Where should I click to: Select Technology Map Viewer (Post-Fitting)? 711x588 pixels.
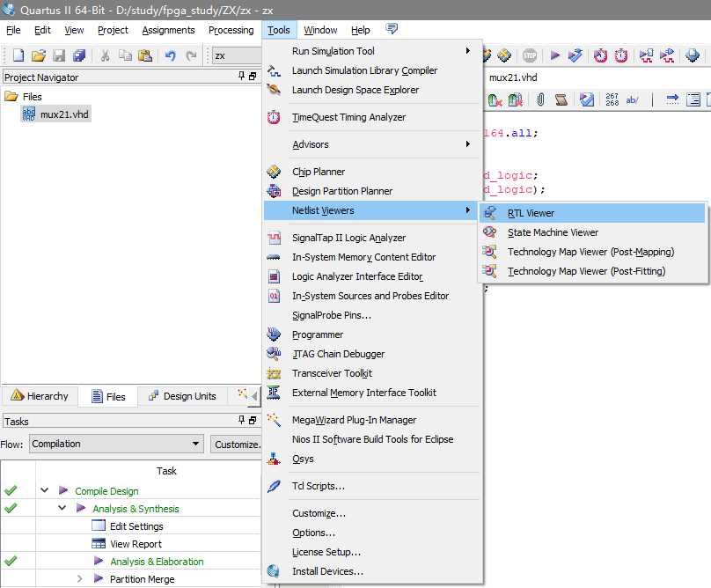592,271
